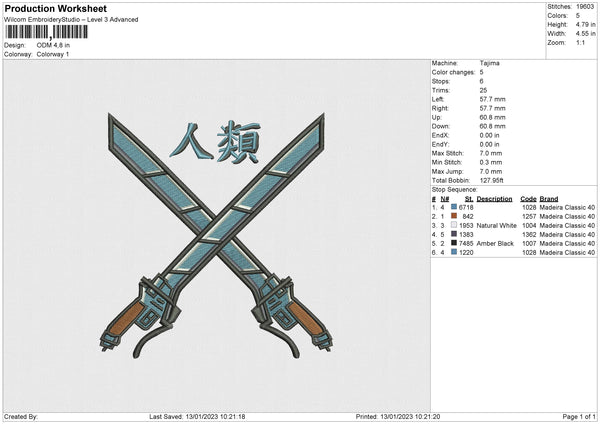Select thread code '1362'

pos(529,234)
